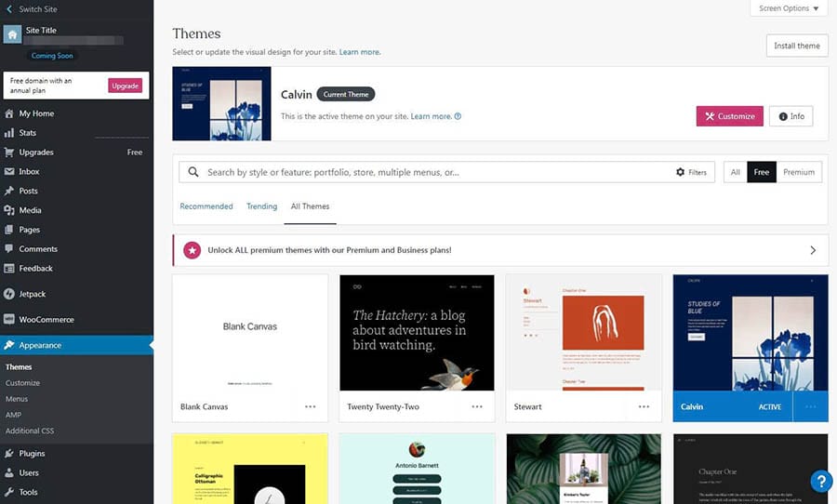Open Filters for theme search
Image resolution: width=837 pixels, height=504 pixels.
click(691, 172)
